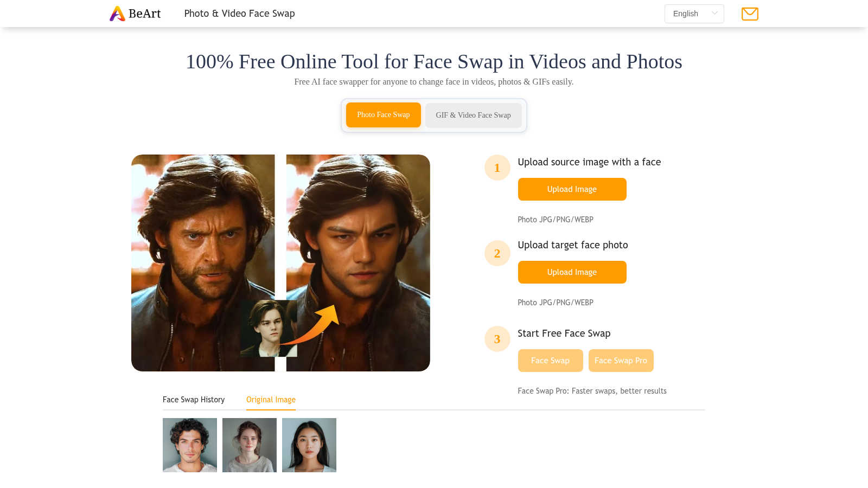Click the Face Swap Pro button
The image size is (868, 488).
pyautogui.click(x=621, y=361)
